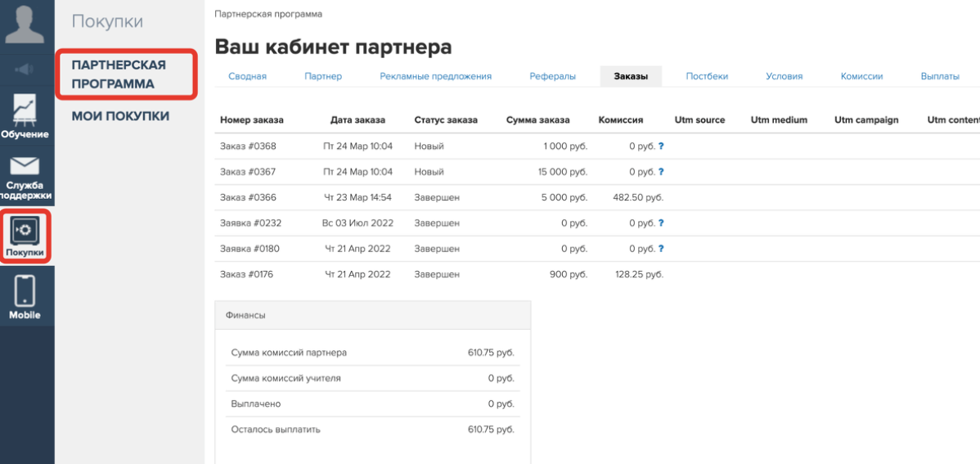The width and height of the screenshot is (980, 464).
Task: Click the Комиссия column header
Action: [x=621, y=120]
